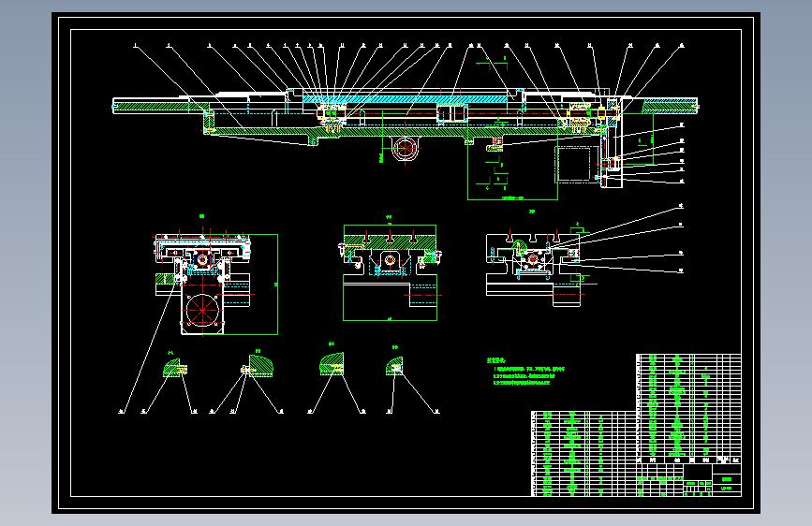Select the title block in the bottom right corner
This screenshot has height=526, width=812.
pos(688,480)
